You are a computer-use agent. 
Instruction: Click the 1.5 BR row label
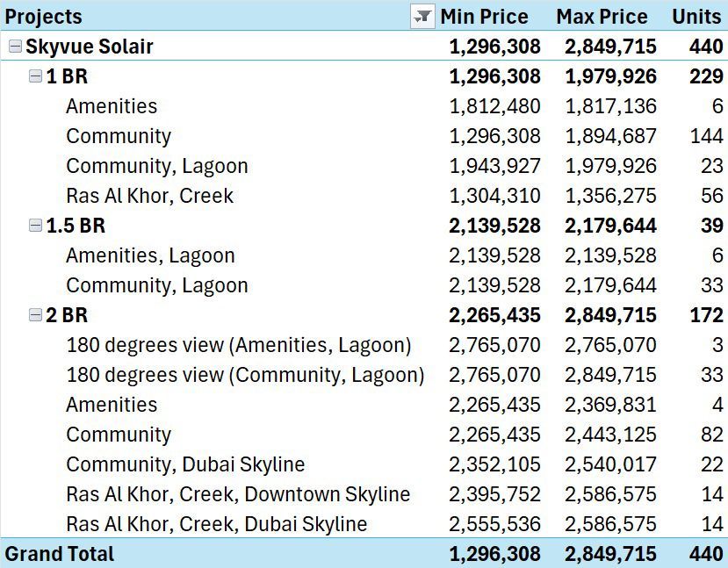pyautogui.click(x=76, y=226)
